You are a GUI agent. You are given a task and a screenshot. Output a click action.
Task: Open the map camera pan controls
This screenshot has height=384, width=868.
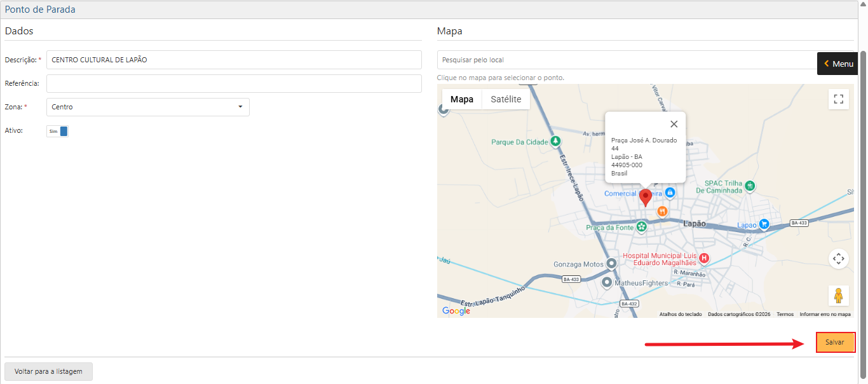[x=838, y=258]
